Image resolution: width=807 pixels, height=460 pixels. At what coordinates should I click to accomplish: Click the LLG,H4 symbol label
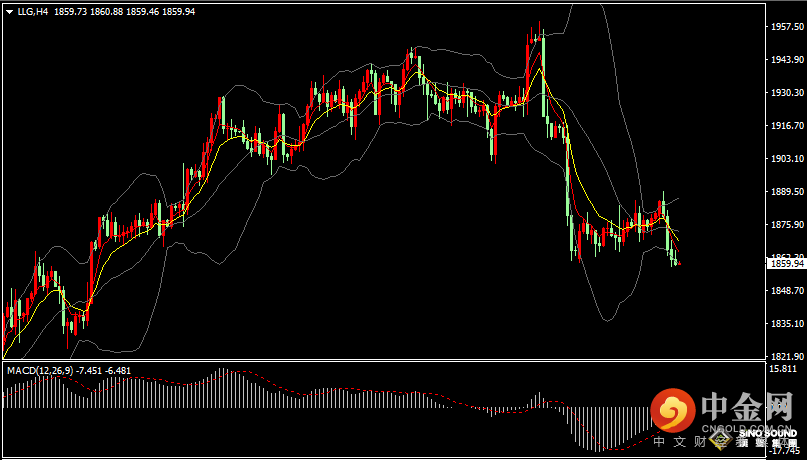[32, 12]
